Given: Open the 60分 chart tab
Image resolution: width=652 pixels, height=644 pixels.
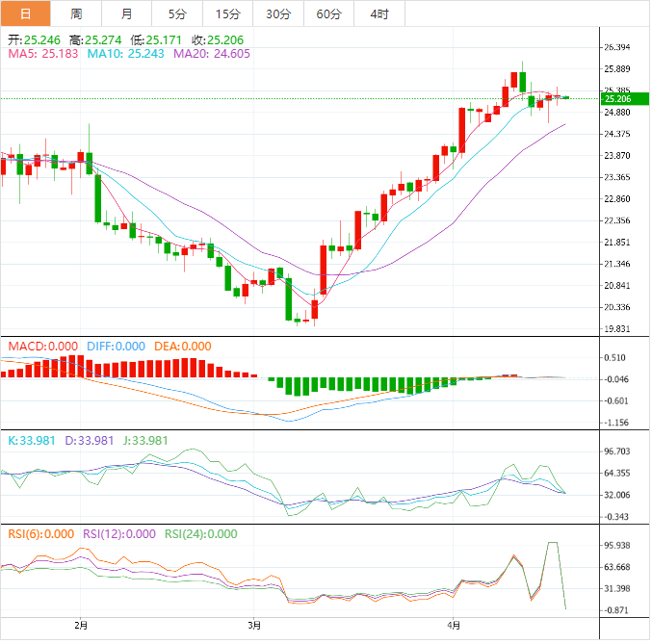Looking at the screenshot, I should (328, 13).
